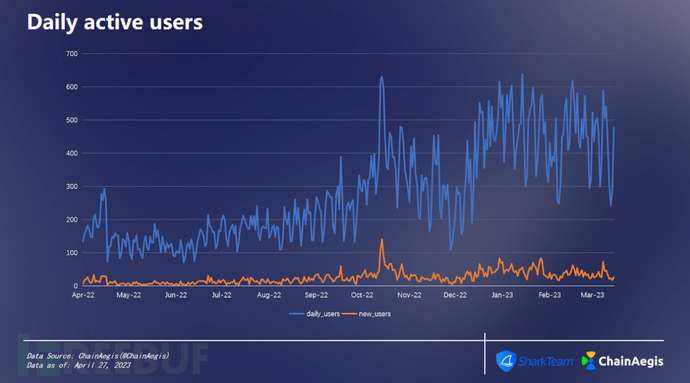This screenshot has height=383, width=690.
Task: Click the orange new_users legend line
Action: (x=349, y=314)
